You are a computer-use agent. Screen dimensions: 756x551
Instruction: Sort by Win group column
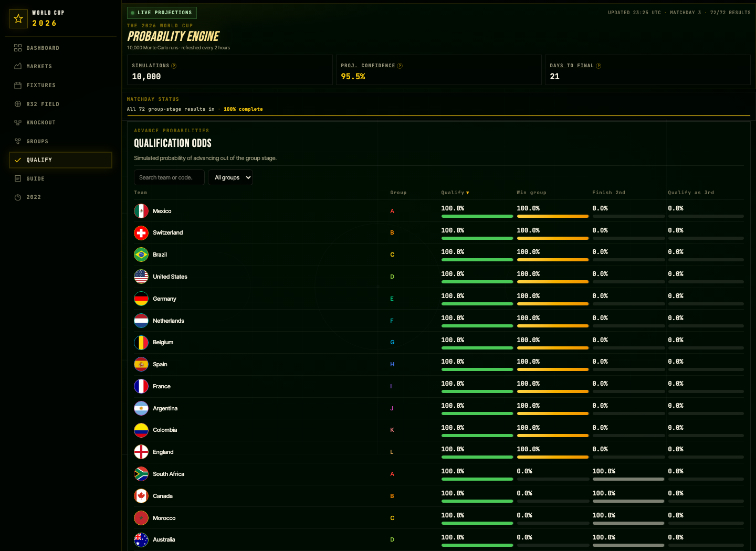531,193
